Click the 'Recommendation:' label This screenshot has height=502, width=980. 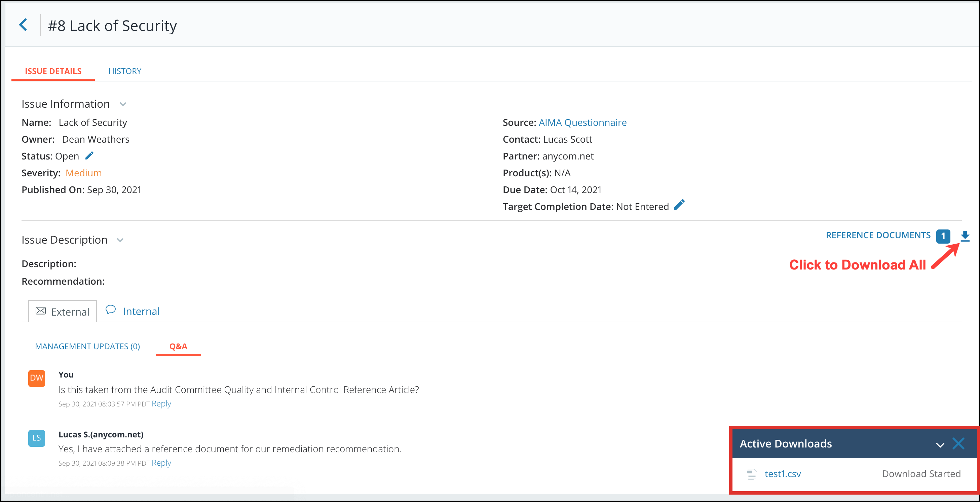click(63, 281)
